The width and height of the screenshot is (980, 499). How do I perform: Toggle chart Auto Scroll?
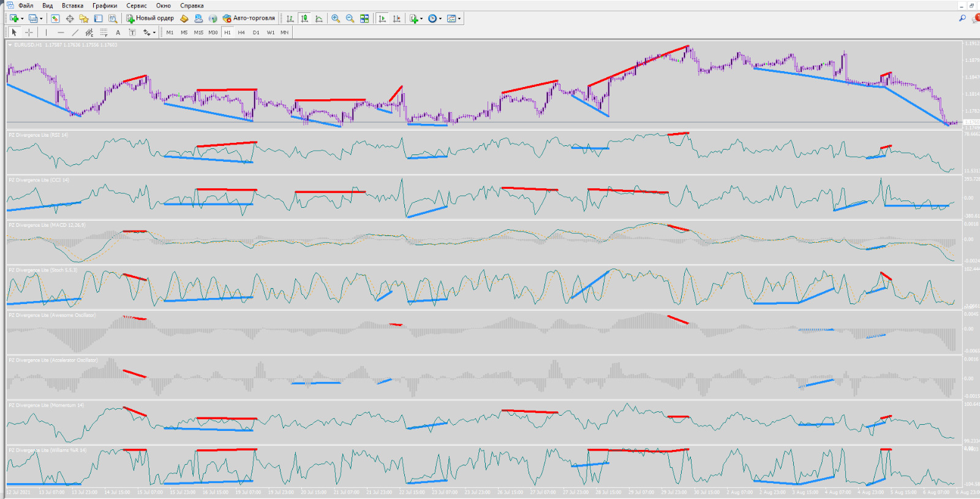point(382,18)
